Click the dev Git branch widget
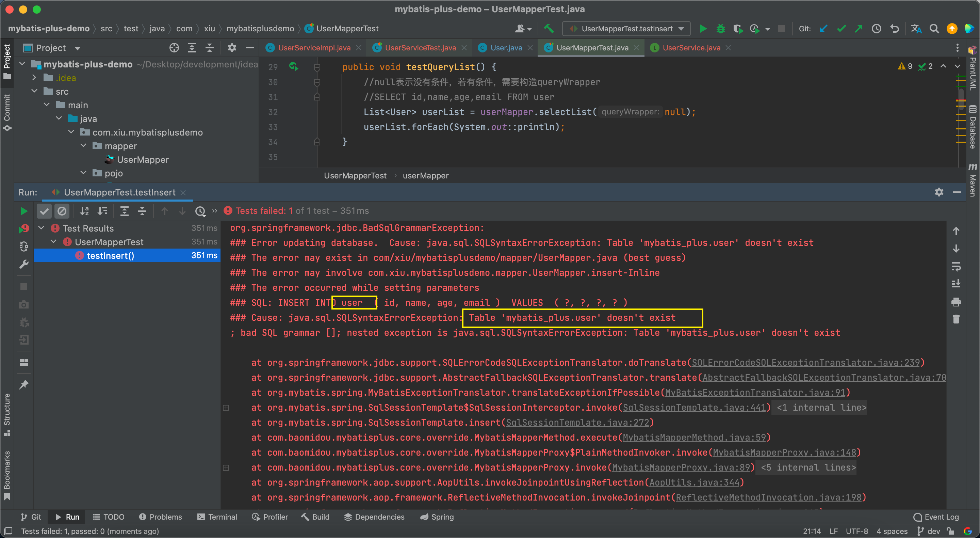This screenshot has width=980, height=538. coord(929,531)
